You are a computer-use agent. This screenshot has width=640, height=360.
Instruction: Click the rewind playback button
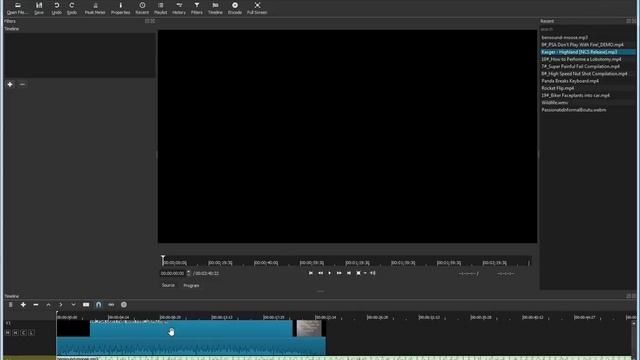tap(320, 273)
